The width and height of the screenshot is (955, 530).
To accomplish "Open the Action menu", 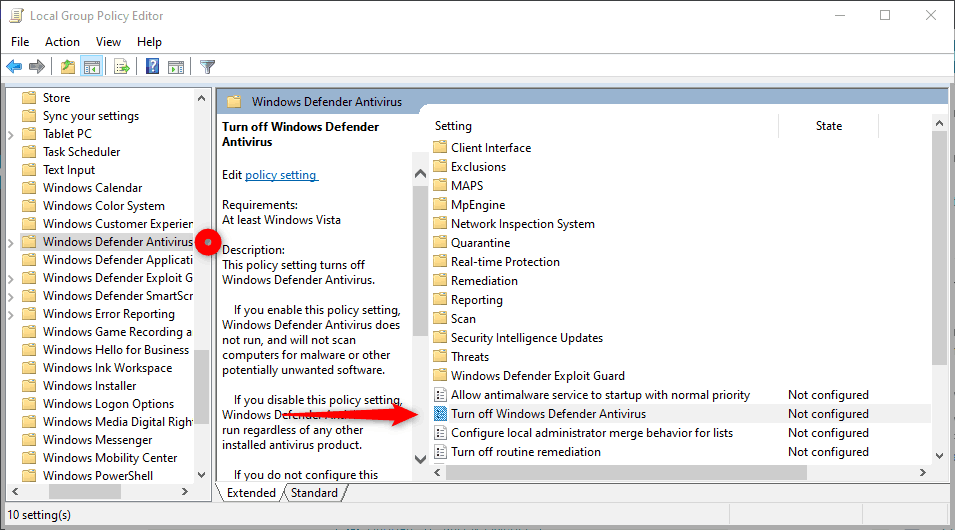I will coord(62,41).
